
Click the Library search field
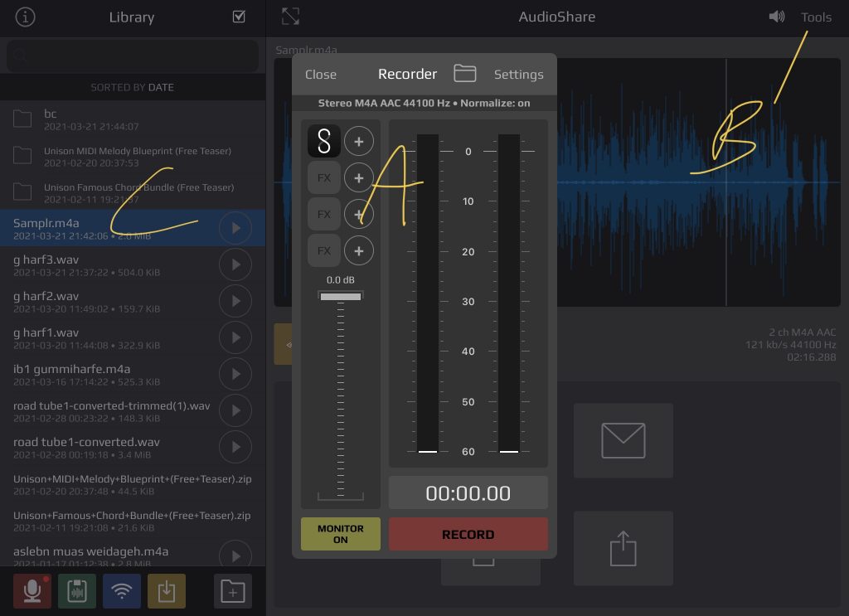pyautogui.click(x=132, y=56)
